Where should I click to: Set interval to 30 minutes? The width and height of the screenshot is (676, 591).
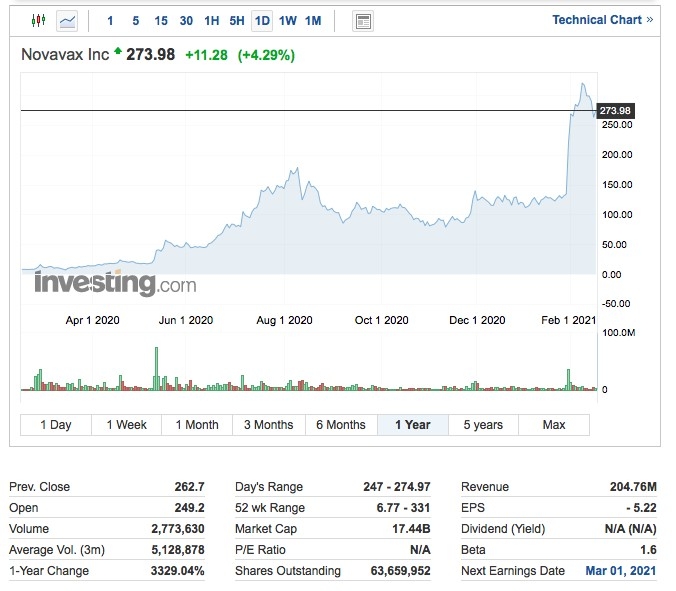click(186, 21)
